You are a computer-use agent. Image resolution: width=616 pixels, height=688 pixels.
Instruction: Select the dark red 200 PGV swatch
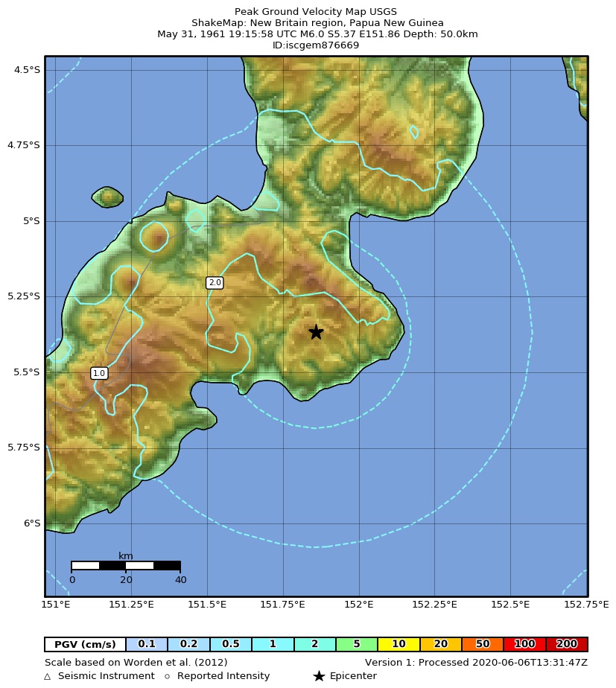[566, 644]
